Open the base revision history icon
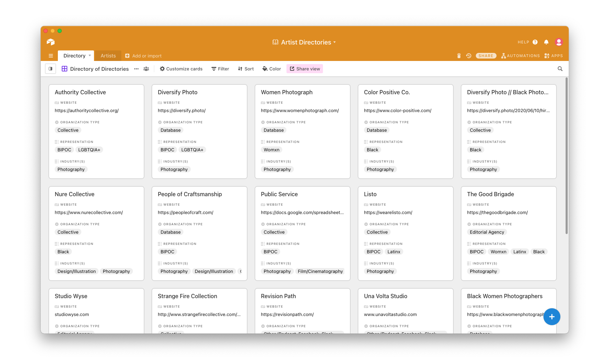Image resolution: width=601 pixels, height=364 pixels. 469,56
